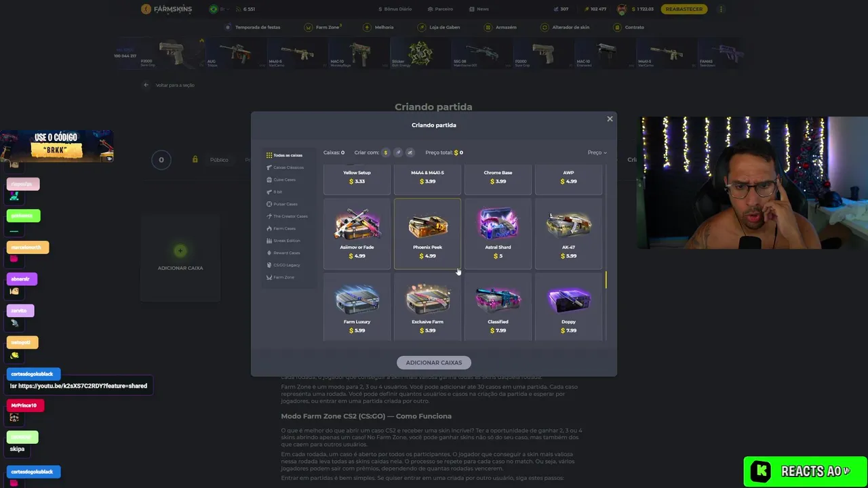Select the Farm Luxury case
868x488 pixels.
point(357,307)
